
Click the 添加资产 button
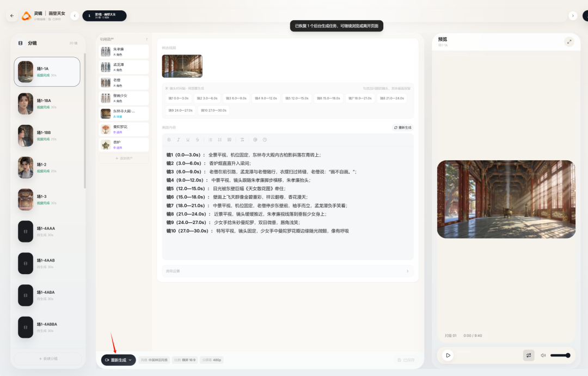pos(124,159)
